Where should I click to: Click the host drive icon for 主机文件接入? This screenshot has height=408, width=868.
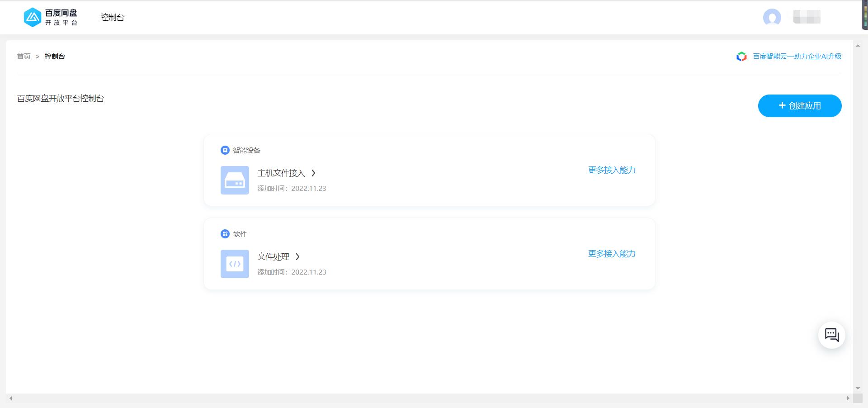235,180
